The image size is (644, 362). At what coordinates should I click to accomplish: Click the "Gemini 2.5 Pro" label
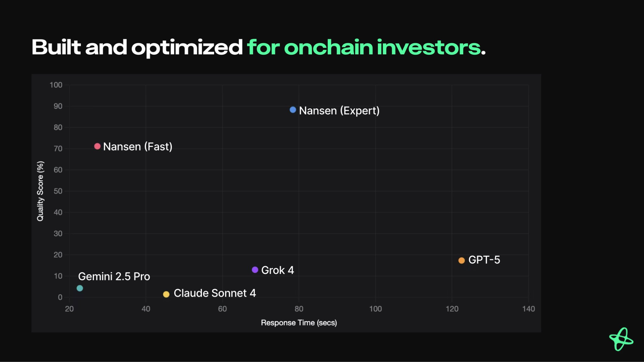114,277
